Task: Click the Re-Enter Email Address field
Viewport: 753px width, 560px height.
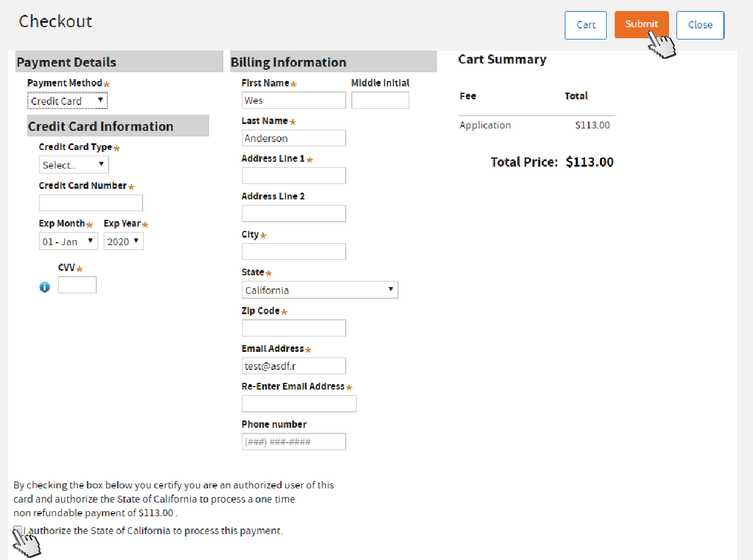Action: pos(299,404)
